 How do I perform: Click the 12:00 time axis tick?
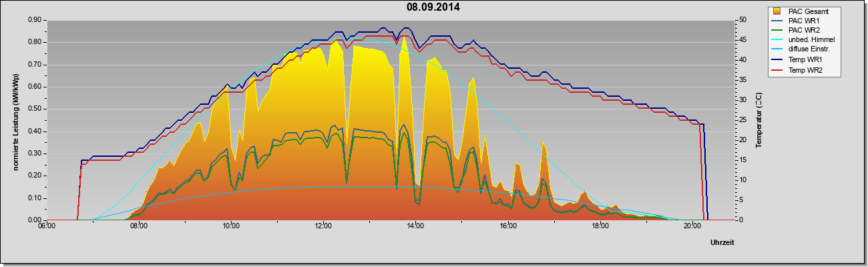point(324,226)
